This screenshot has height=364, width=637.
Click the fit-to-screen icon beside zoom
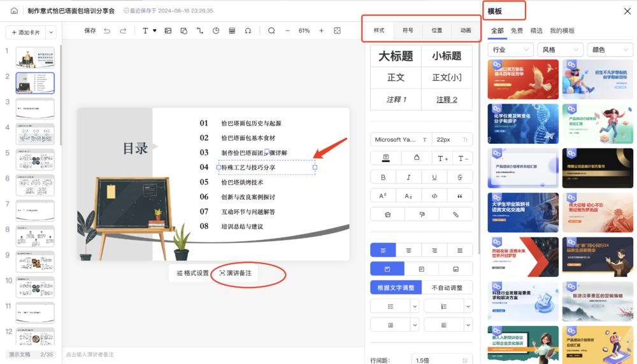point(337,31)
